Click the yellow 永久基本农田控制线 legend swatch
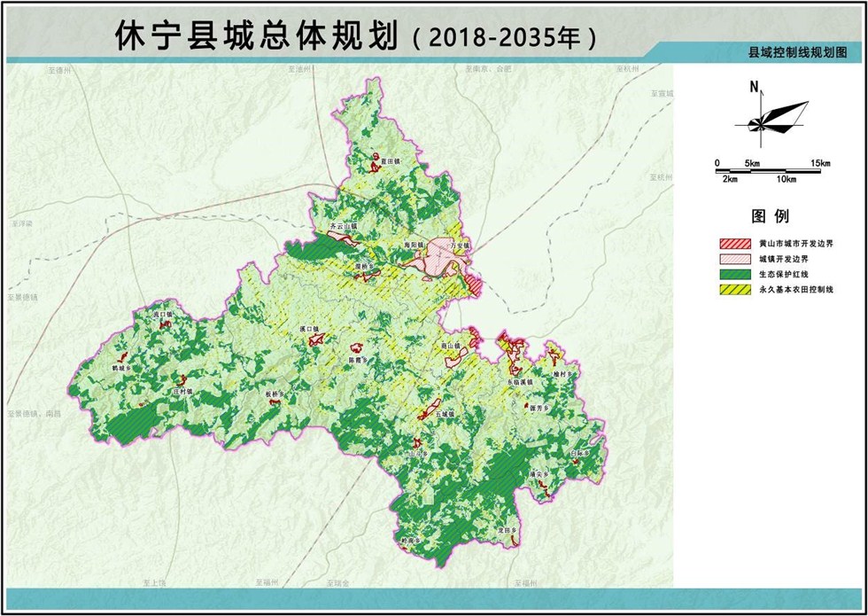Image resolution: width=868 pixels, height=616 pixels. pyautogui.click(x=734, y=289)
